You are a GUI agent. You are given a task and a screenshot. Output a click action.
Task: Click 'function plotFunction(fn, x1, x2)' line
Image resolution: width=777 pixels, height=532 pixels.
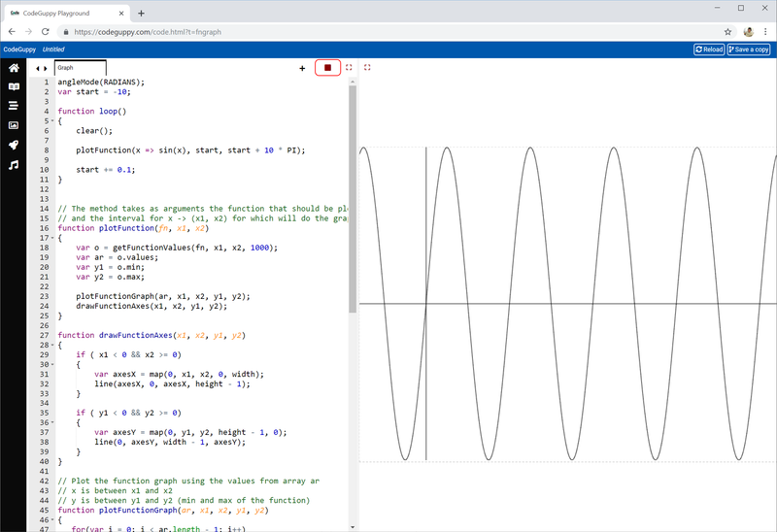[133, 228]
